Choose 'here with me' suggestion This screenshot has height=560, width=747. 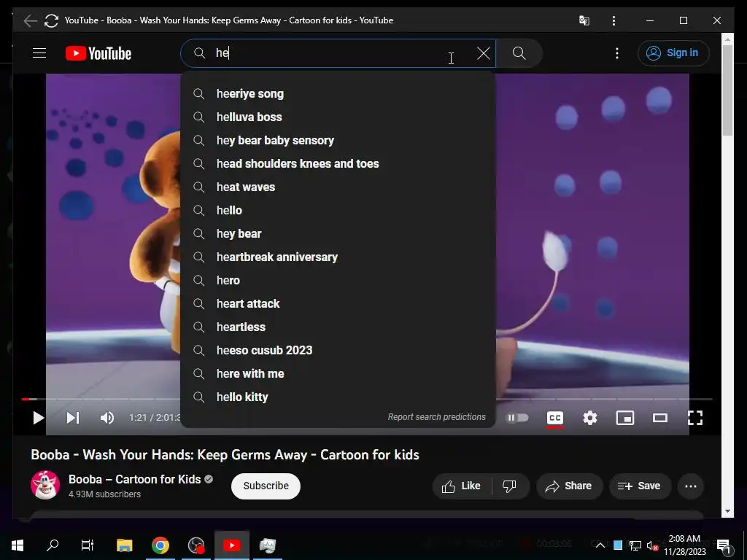(338, 374)
